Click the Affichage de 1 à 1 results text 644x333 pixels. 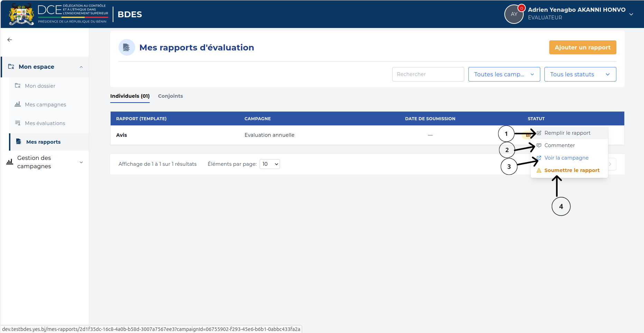click(157, 164)
